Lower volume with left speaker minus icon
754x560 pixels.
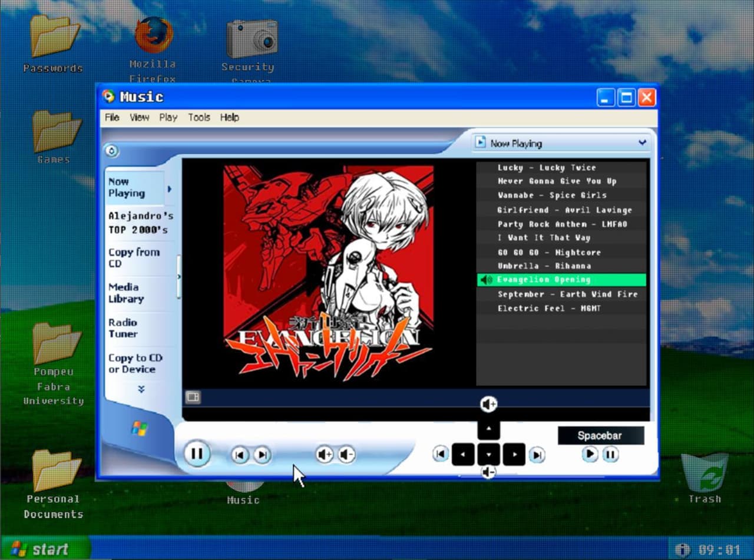347,455
